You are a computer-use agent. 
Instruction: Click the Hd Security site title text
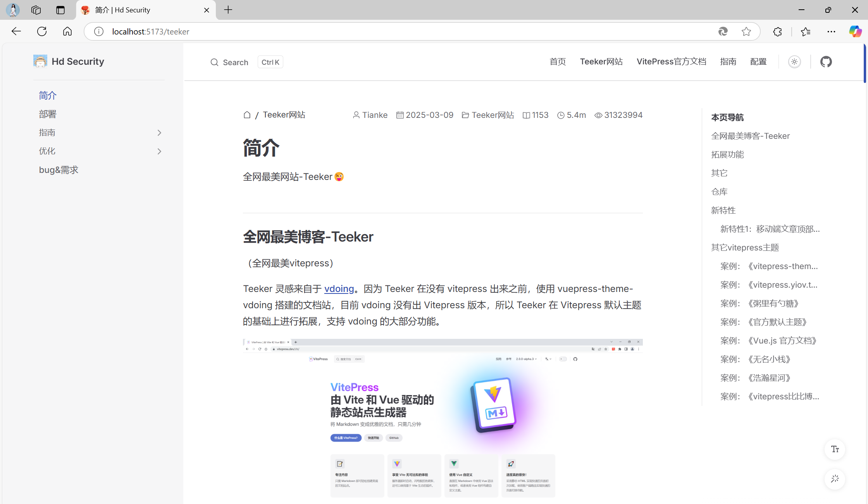pyautogui.click(x=78, y=61)
